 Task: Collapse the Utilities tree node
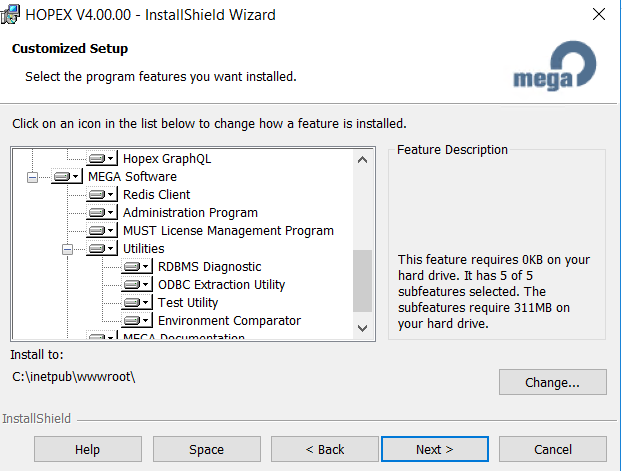tap(68, 249)
